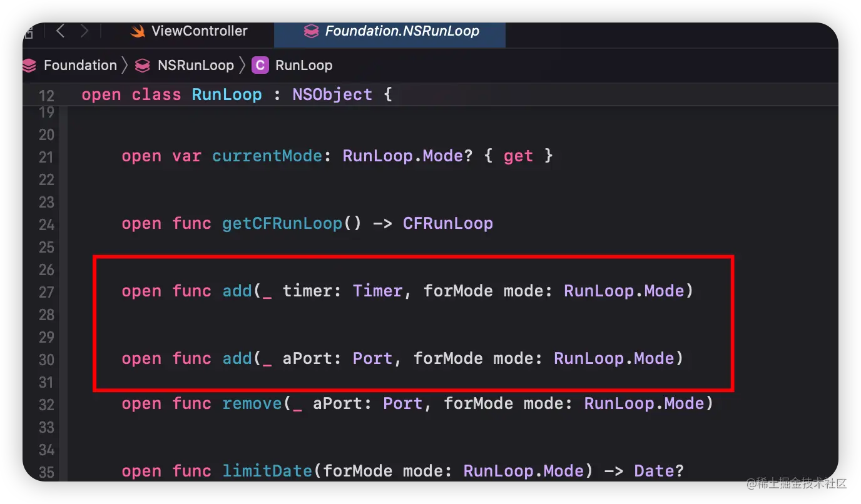Click line number 24 in the gutter
The image size is (861, 504).
pyautogui.click(x=46, y=224)
